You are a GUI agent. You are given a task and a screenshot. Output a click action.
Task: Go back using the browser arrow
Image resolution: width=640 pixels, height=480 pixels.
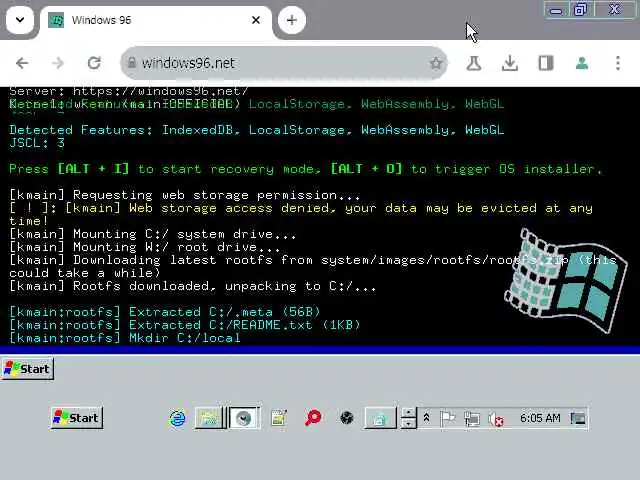[22, 63]
